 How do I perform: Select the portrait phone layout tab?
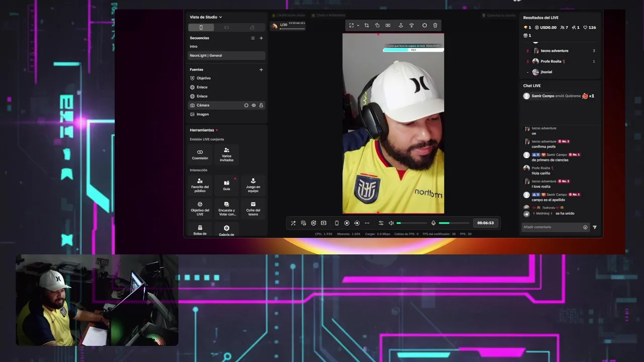[201, 28]
